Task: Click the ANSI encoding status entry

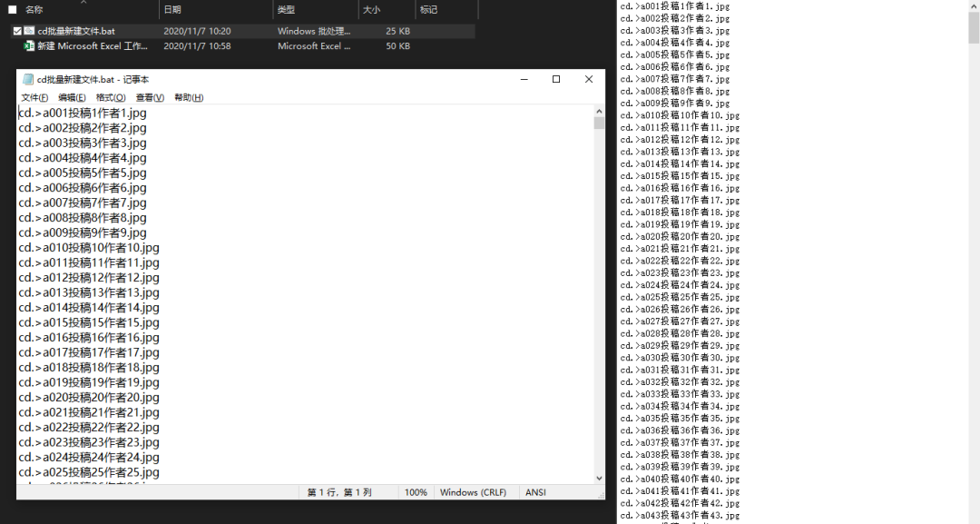Action: (x=535, y=492)
